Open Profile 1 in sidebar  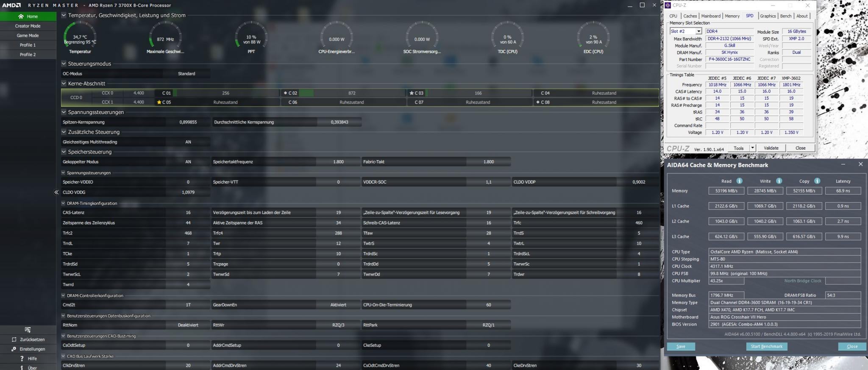click(28, 45)
